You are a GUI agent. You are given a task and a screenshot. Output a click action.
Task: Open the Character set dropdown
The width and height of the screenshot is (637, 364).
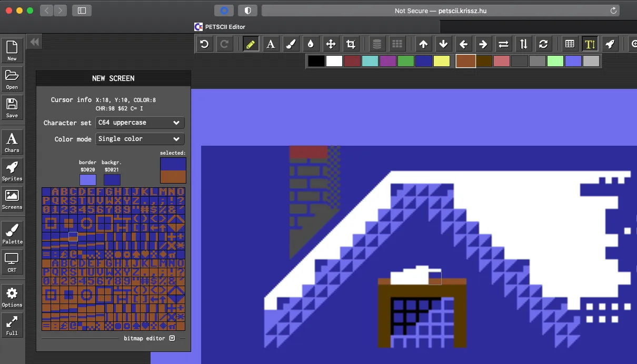tap(140, 123)
